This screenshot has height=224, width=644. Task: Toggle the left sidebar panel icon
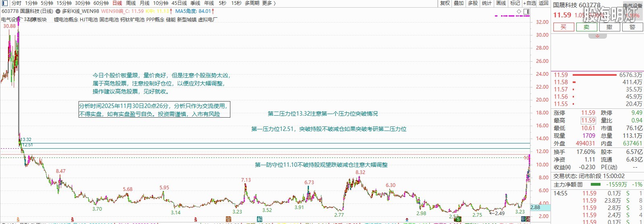[5, 3]
